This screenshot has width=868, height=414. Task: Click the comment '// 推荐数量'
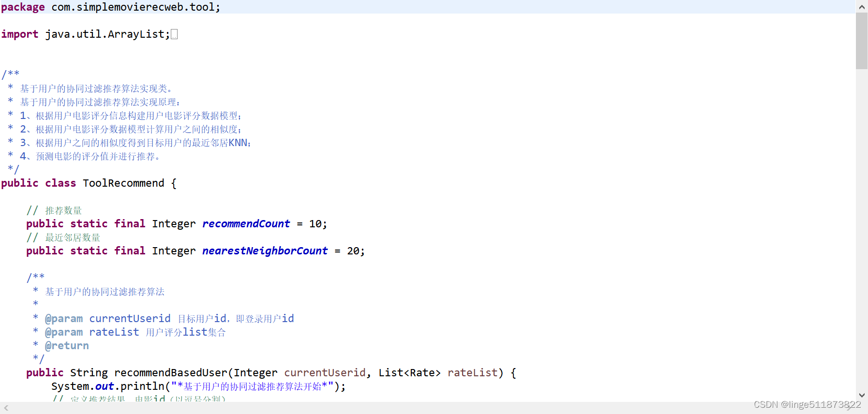click(x=54, y=210)
